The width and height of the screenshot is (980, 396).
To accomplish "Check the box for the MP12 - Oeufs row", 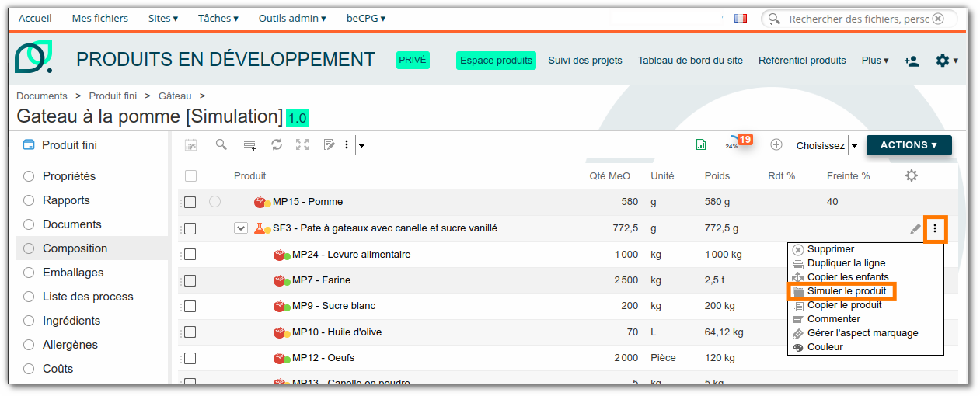I will click(x=190, y=359).
